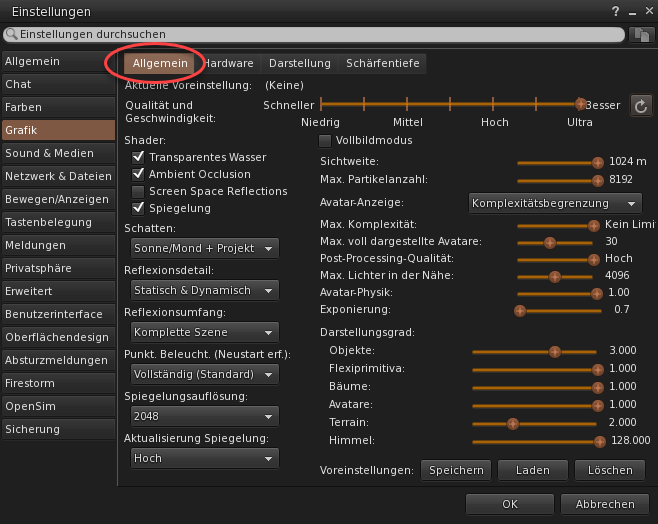Viewport: 658px width, 524px height.
Task: Disable the Transparentes Wasser option
Action: [x=138, y=157]
